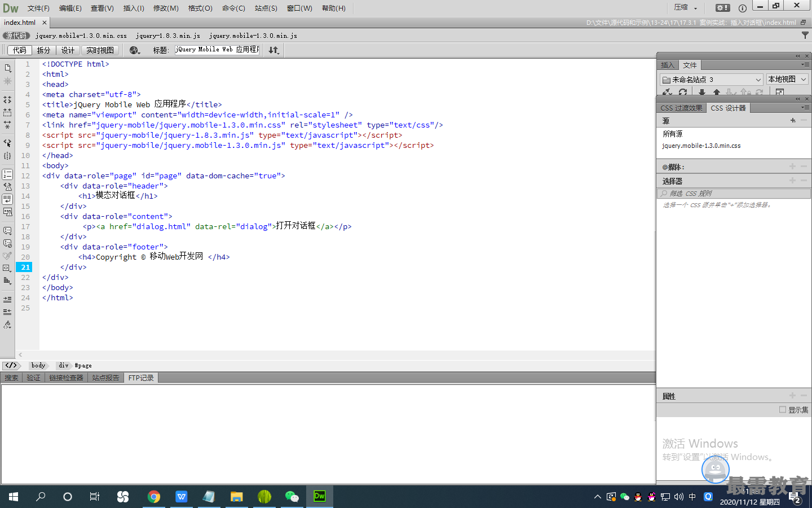This screenshot has width=812, height=508.
Task: Select the body tag in tag selector
Action: click(x=38, y=365)
